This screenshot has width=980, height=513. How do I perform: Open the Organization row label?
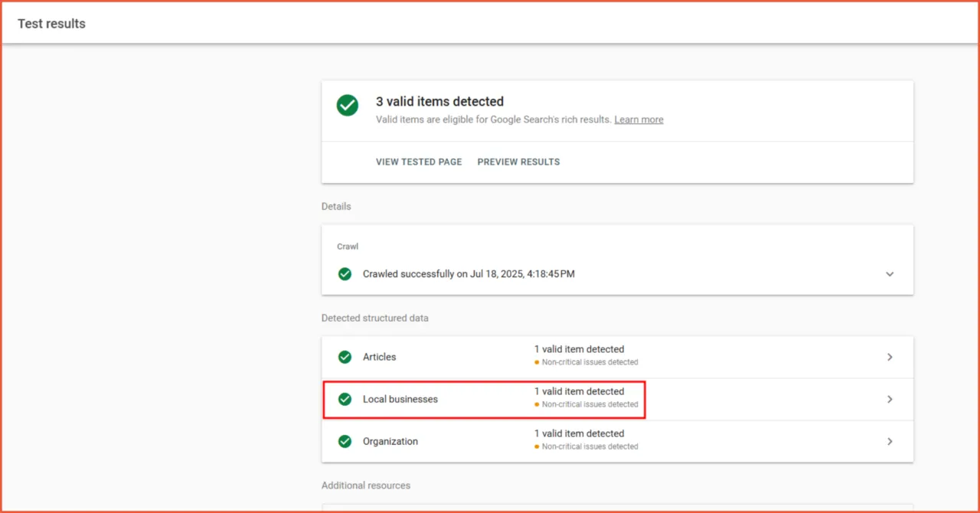pyautogui.click(x=390, y=441)
